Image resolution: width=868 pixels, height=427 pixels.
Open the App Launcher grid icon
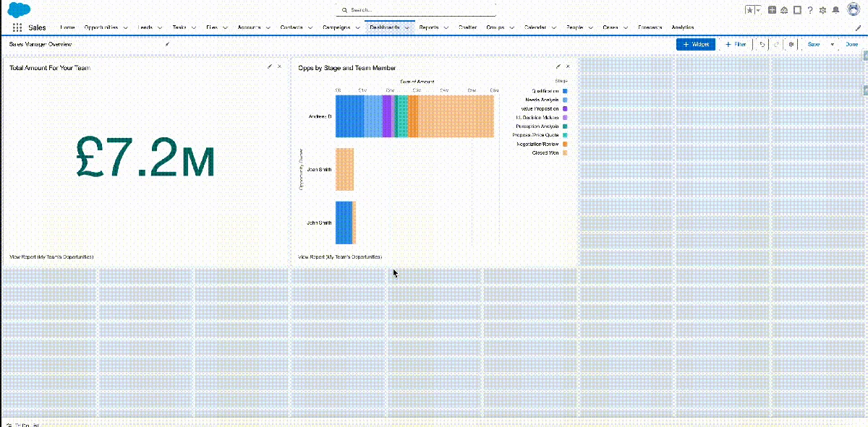point(17,27)
